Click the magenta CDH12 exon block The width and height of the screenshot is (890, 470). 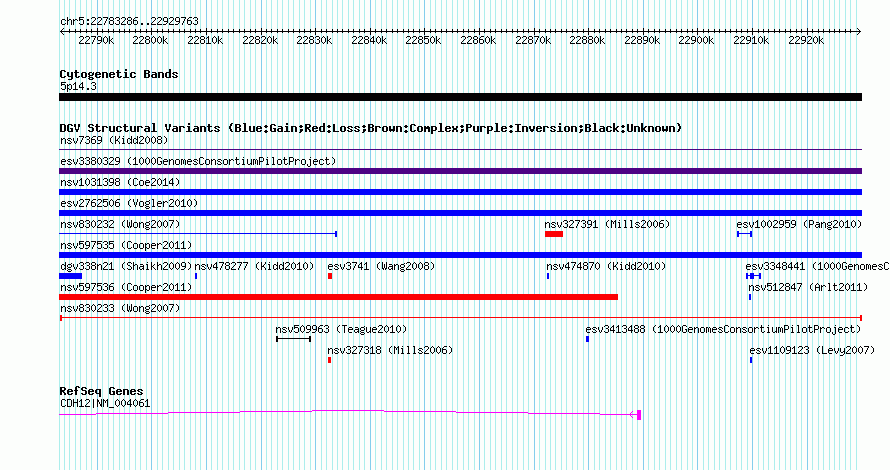(639, 415)
